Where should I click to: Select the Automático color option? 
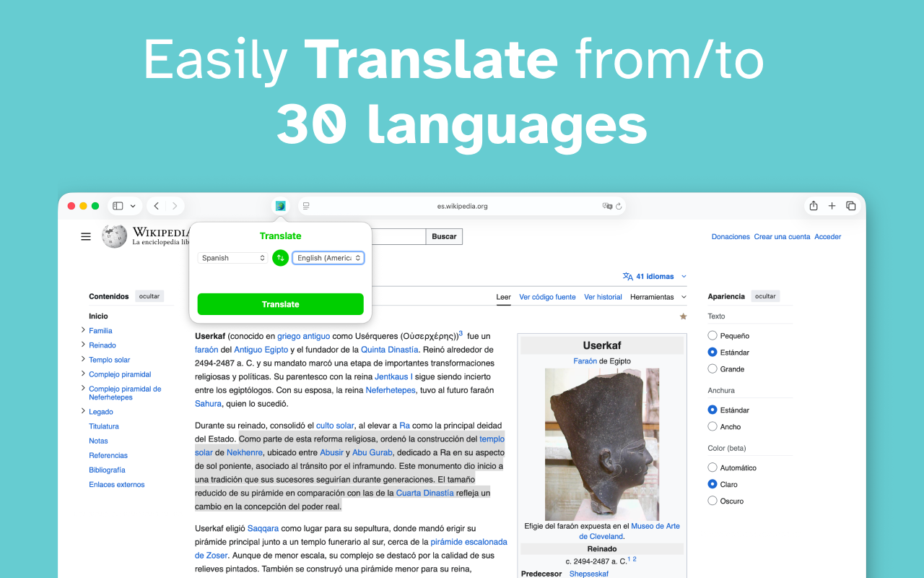(x=712, y=467)
